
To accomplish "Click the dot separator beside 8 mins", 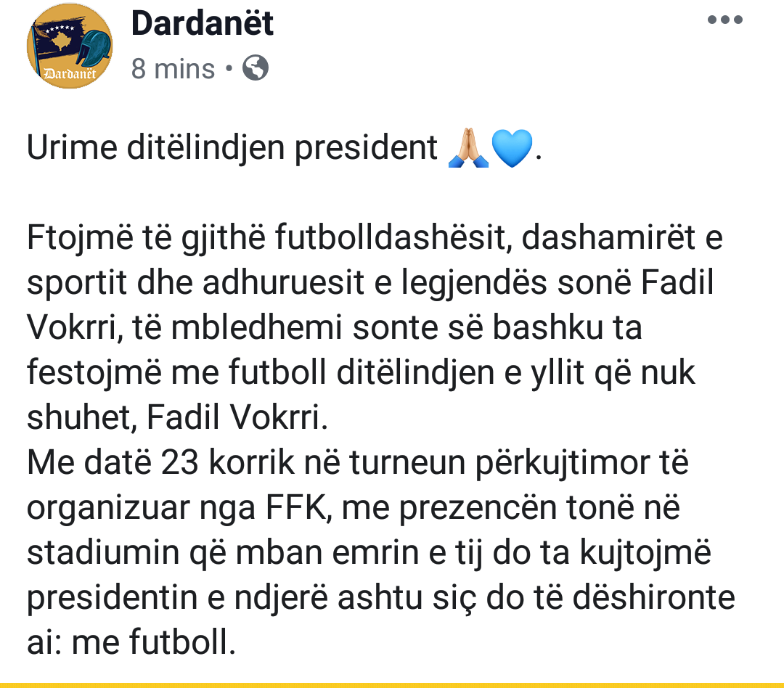I will [229, 68].
